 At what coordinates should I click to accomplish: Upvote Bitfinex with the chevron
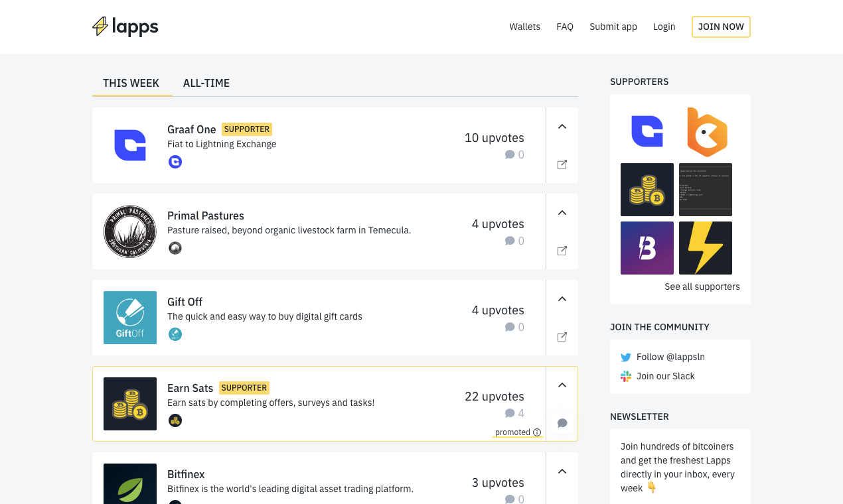(562, 472)
